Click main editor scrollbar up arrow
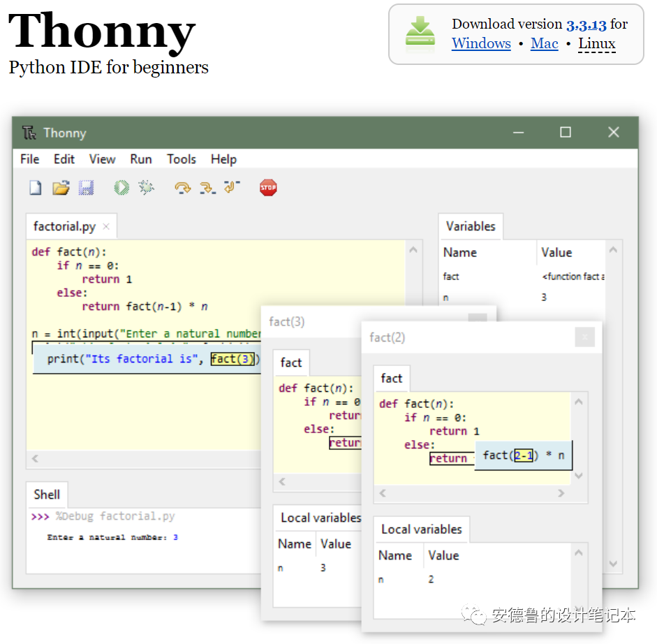The image size is (657, 644). coord(413,250)
